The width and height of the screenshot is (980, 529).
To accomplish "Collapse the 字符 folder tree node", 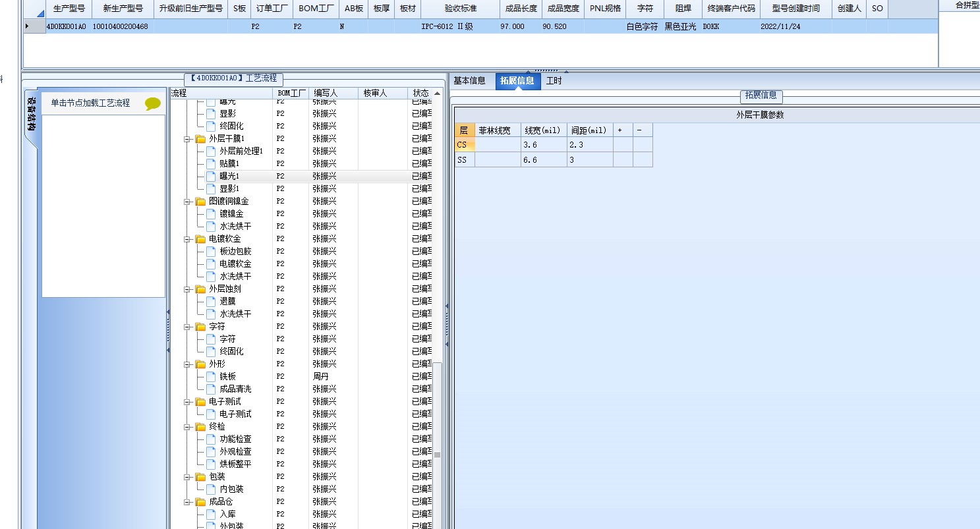I will (187, 327).
